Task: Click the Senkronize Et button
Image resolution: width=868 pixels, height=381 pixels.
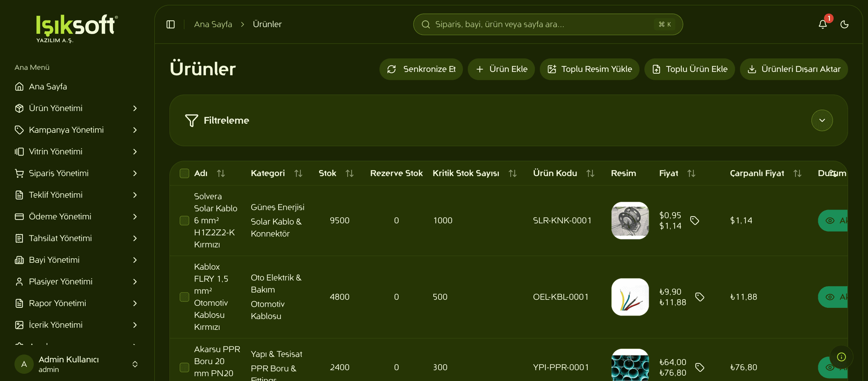Action: pyautogui.click(x=421, y=69)
